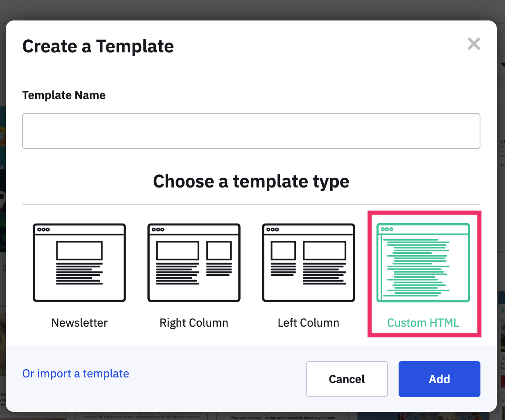This screenshot has height=420, width=505.
Task: Click the image placeholder inside Newsletter icon
Action: (x=79, y=251)
